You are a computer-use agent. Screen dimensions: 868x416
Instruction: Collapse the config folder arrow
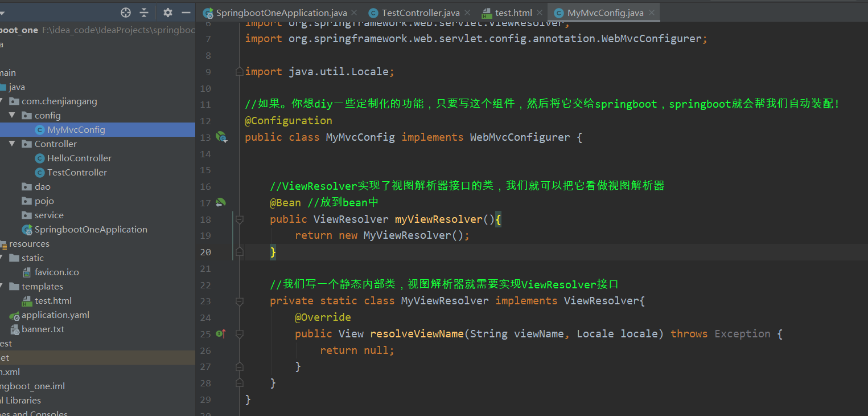click(x=12, y=115)
